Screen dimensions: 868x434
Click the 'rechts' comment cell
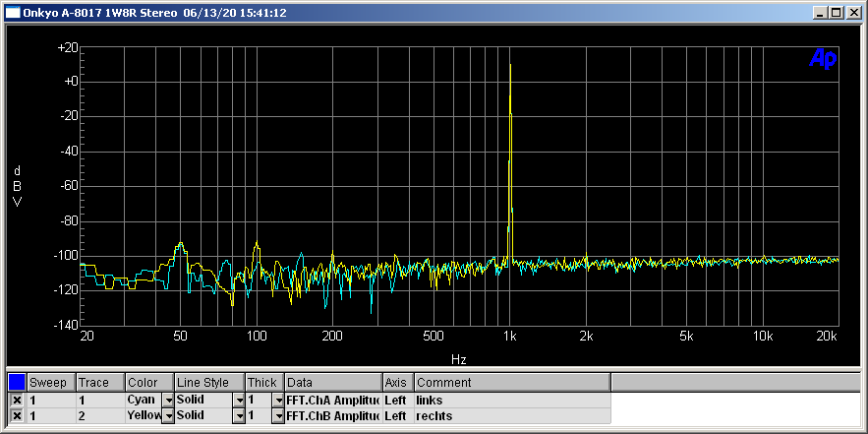click(x=512, y=415)
